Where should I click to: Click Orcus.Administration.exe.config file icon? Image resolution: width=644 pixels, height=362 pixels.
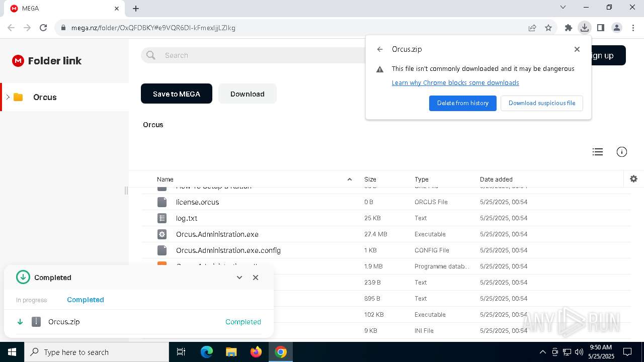162,250
